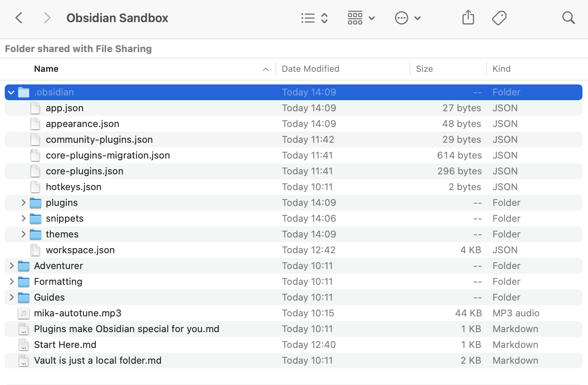Click the mika-autotune.mp3 audio icon
Screen dimensions: 588x385
[x=24, y=313]
